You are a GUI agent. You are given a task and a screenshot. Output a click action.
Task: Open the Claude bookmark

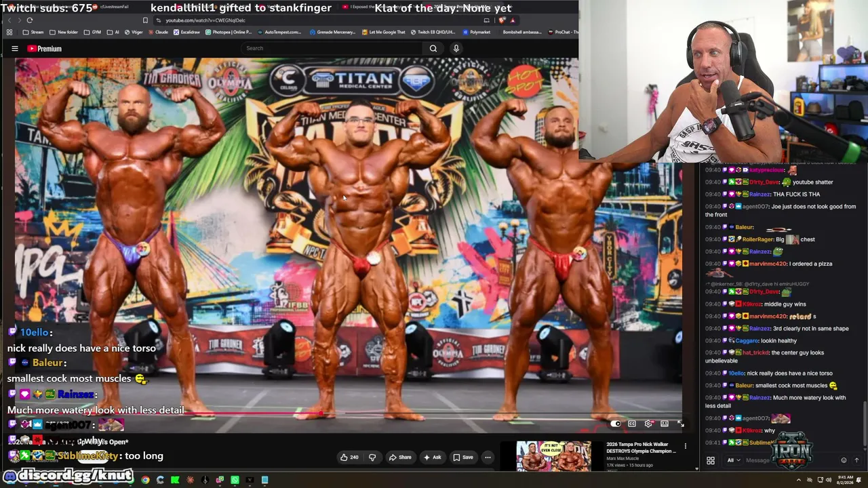(x=157, y=32)
